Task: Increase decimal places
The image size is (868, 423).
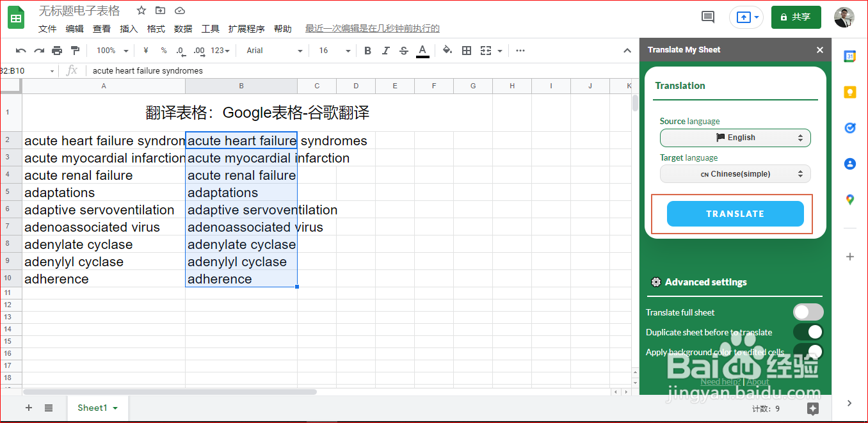Action: pos(199,51)
